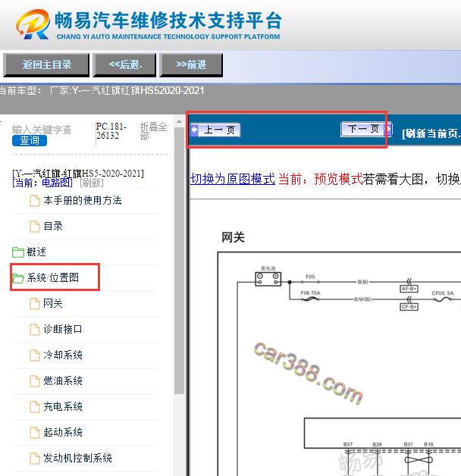Open the 网关 tree item
This screenshot has width=461, height=476.
pyautogui.click(x=53, y=303)
